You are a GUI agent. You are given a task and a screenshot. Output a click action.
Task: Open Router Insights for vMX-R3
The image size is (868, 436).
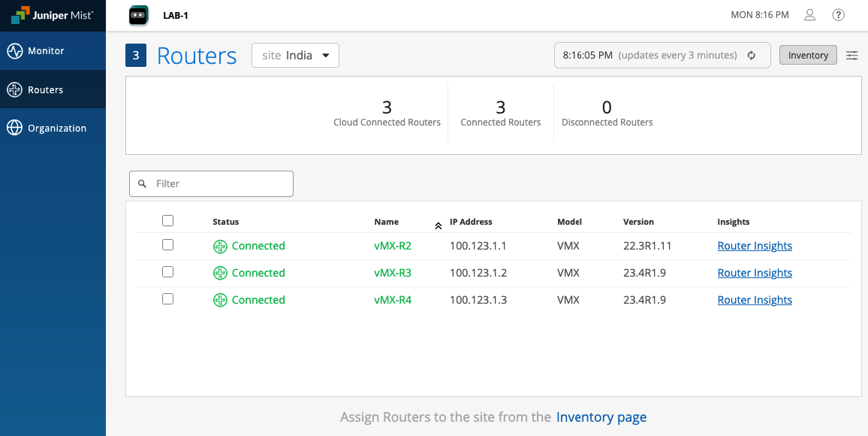(755, 273)
